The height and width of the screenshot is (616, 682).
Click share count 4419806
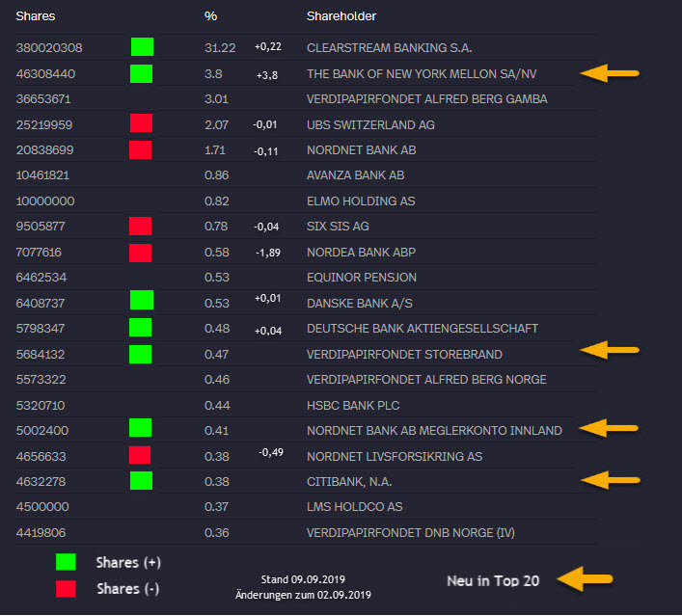point(41,533)
